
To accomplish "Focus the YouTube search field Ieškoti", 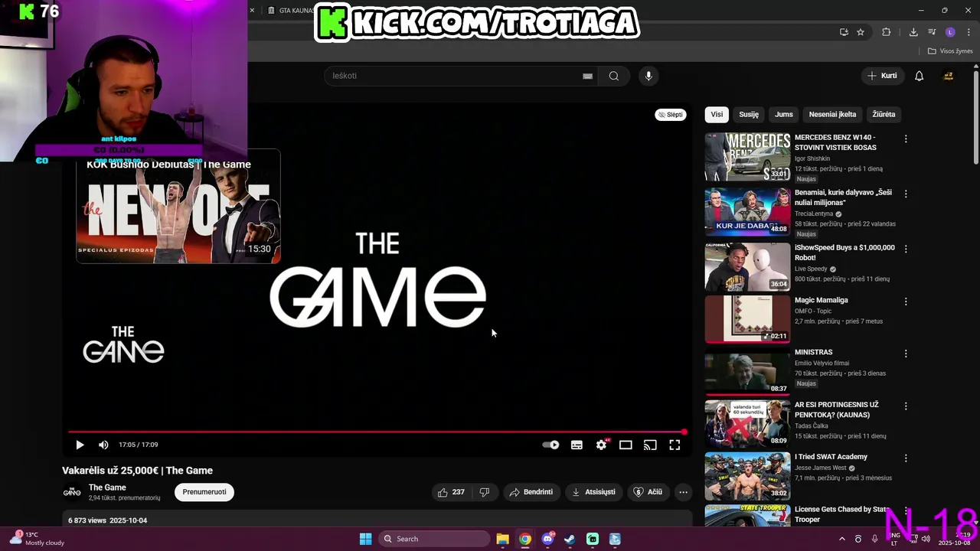I will 452,76.
